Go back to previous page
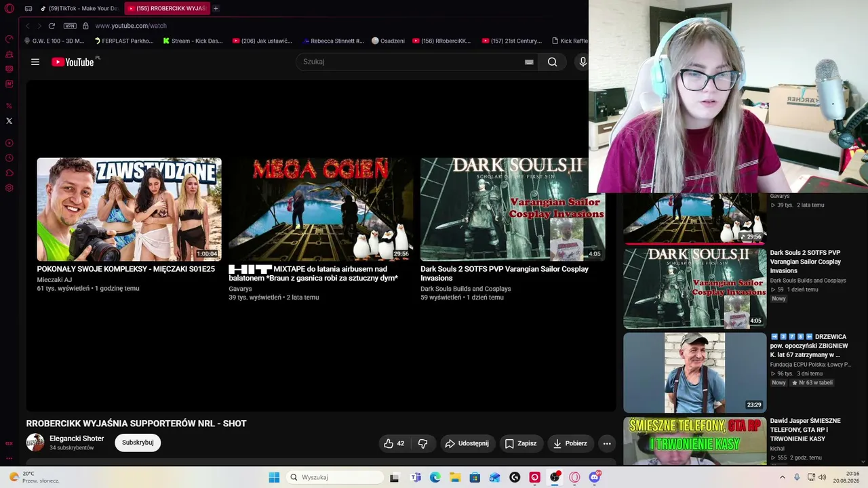 coord(28,26)
